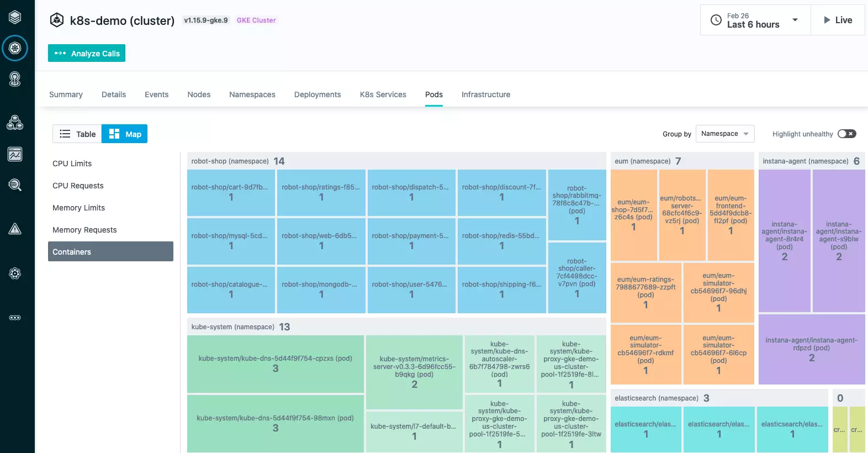Open the websites and mobile apps sidebar icon
Image resolution: width=868 pixels, height=453 pixels.
point(15,80)
